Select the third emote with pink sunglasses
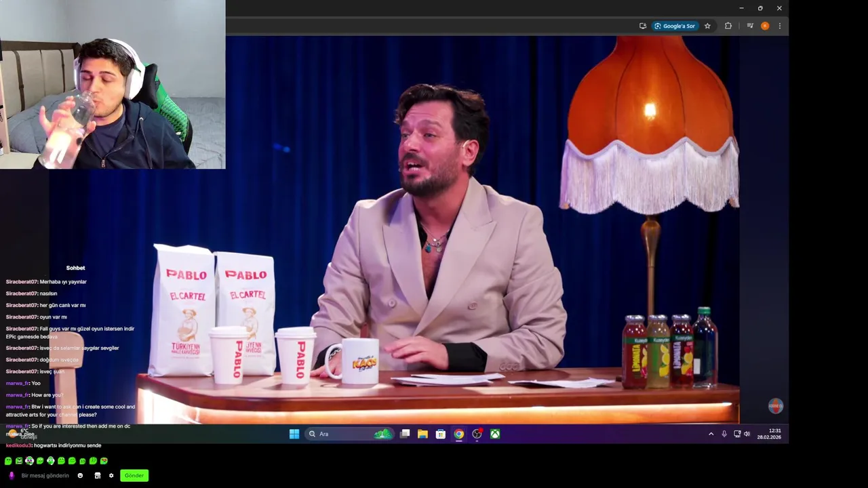The width and height of the screenshot is (868, 488). point(29,461)
